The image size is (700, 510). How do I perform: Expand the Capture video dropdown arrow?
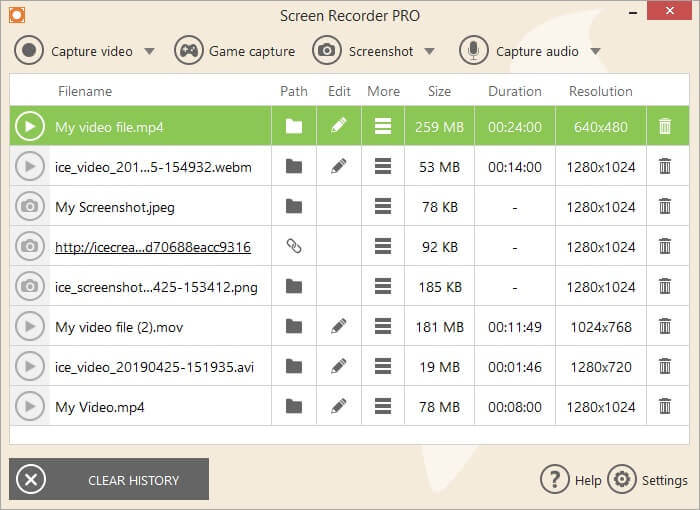click(x=150, y=51)
